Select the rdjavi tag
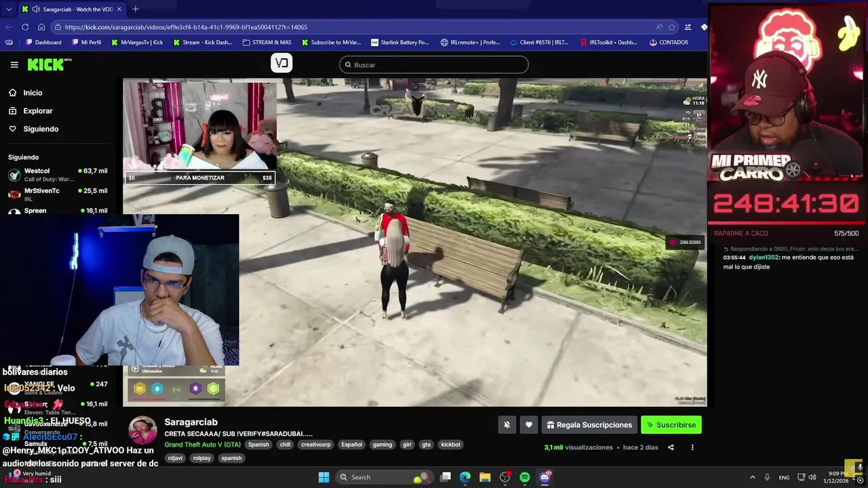868x488 pixels. 175,458
